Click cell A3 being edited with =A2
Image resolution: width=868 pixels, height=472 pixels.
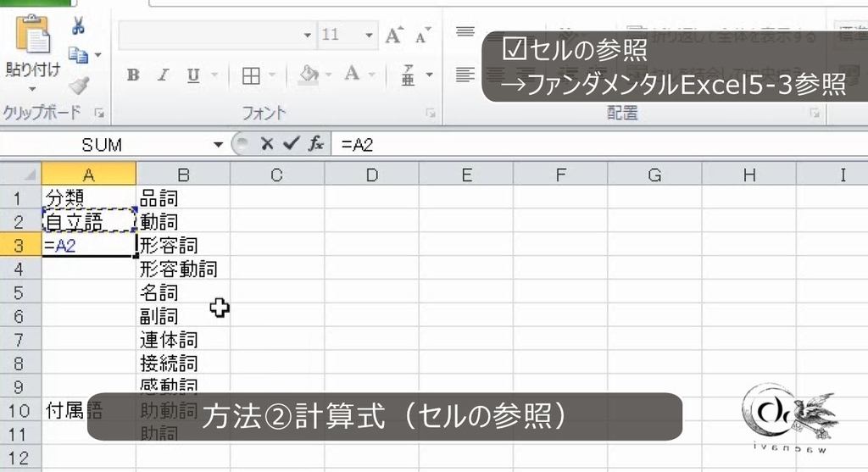pyautogui.click(x=88, y=245)
